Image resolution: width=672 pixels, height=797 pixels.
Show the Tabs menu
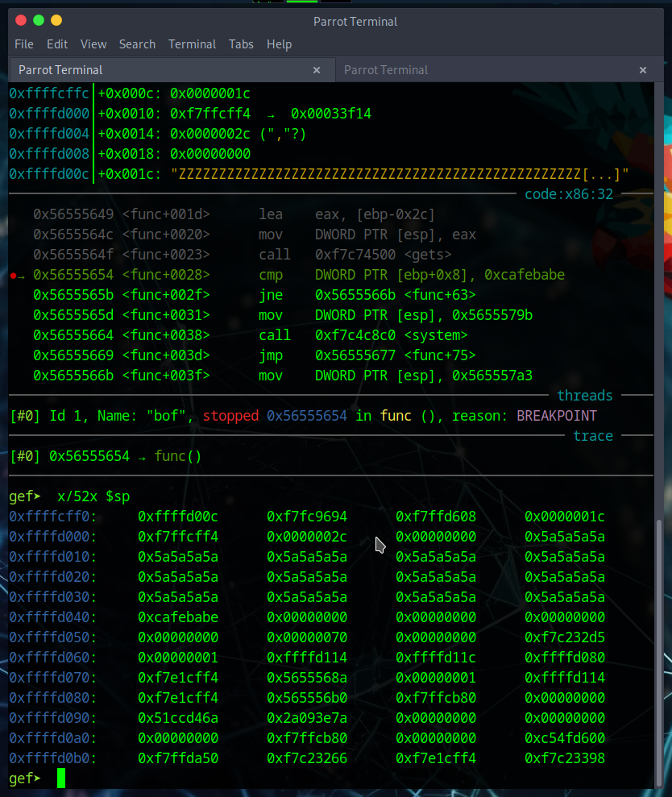point(241,44)
